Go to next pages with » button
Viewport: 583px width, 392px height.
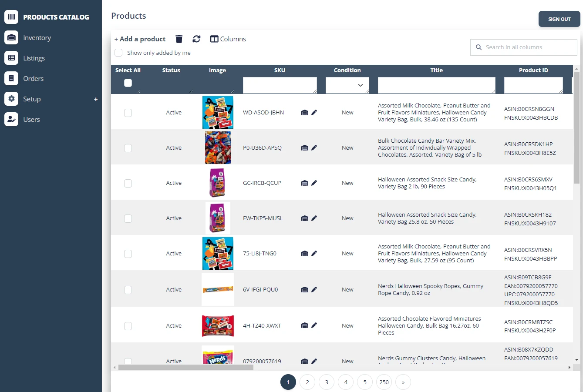point(403,382)
